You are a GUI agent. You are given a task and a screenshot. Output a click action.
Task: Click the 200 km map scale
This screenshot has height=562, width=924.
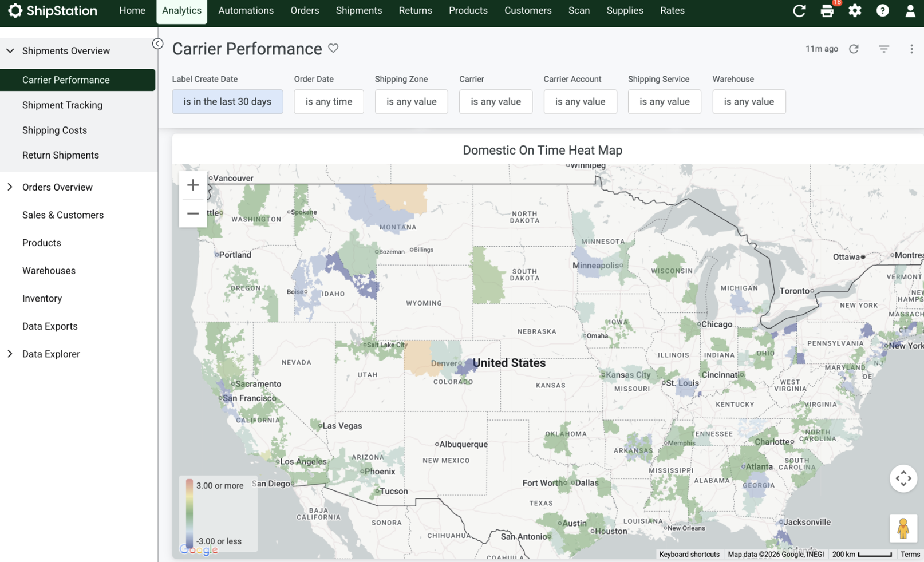[862, 554]
